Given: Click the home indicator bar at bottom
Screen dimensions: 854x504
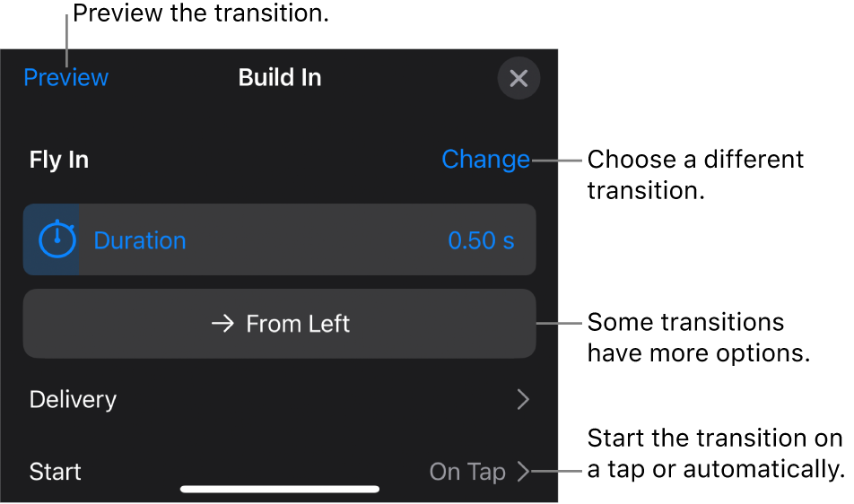Looking at the screenshot, I should click(280, 490).
